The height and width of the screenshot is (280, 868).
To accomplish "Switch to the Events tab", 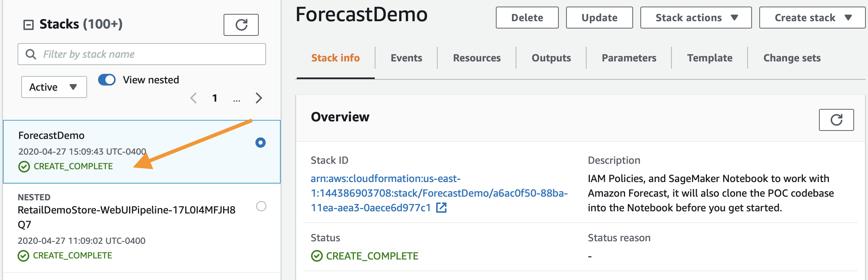I will 406,58.
